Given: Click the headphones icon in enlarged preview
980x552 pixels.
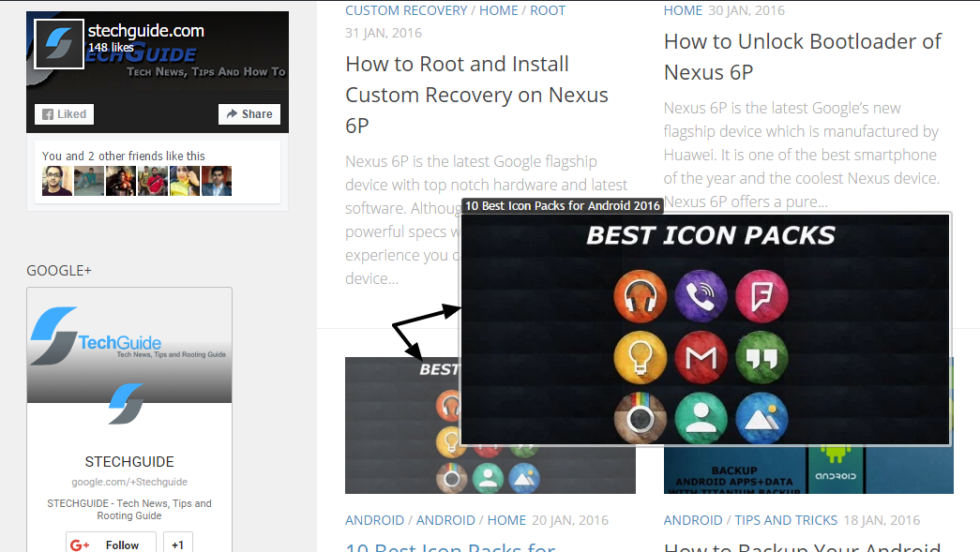Looking at the screenshot, I should (640, 294).
